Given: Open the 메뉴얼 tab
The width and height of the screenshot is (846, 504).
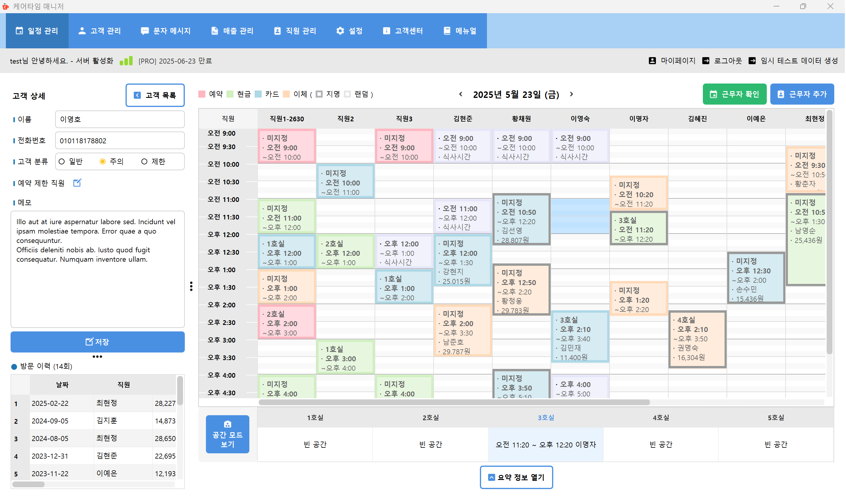Looking at the screenshot, I should [460, 30].
